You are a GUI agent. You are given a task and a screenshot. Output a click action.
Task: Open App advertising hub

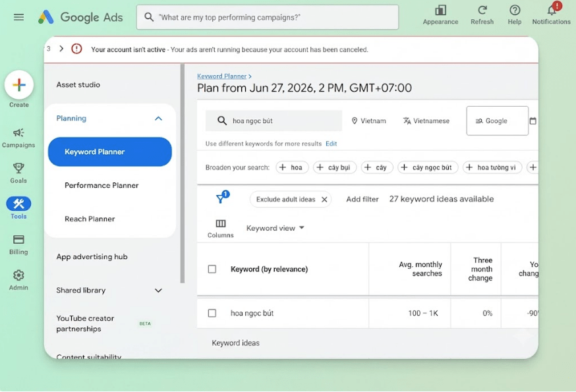point(92,257)
